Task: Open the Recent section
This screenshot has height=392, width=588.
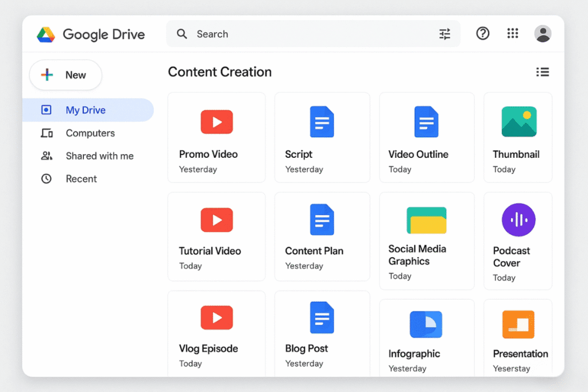Action: pyautogui.click(x=81, y=178)
